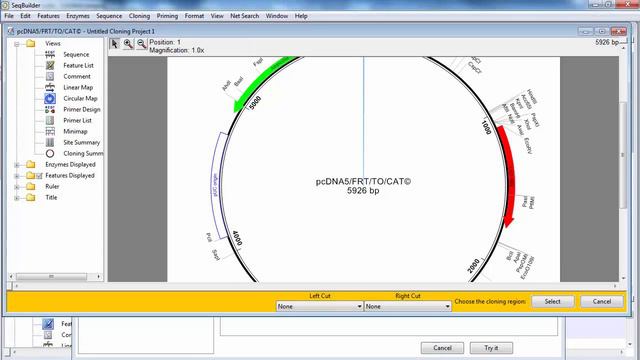Open the Cloning Summary circle icon

coord(50,153)
